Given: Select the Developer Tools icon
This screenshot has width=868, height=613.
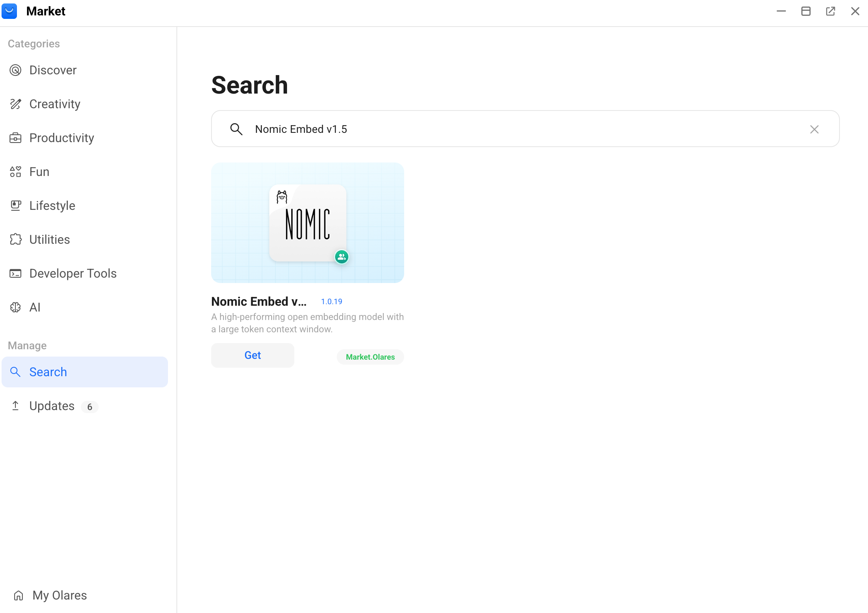Looking at the screenshot, I should [15, 273].
